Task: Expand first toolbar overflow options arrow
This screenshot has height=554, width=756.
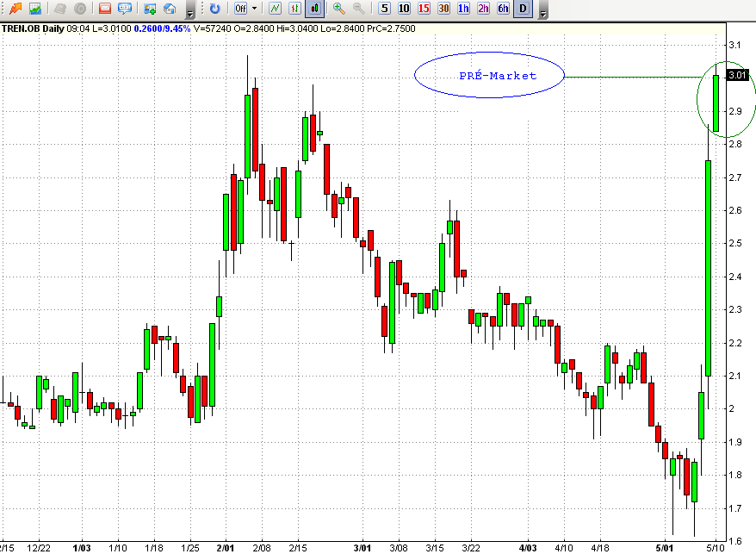Action: (x=190, y=10)
